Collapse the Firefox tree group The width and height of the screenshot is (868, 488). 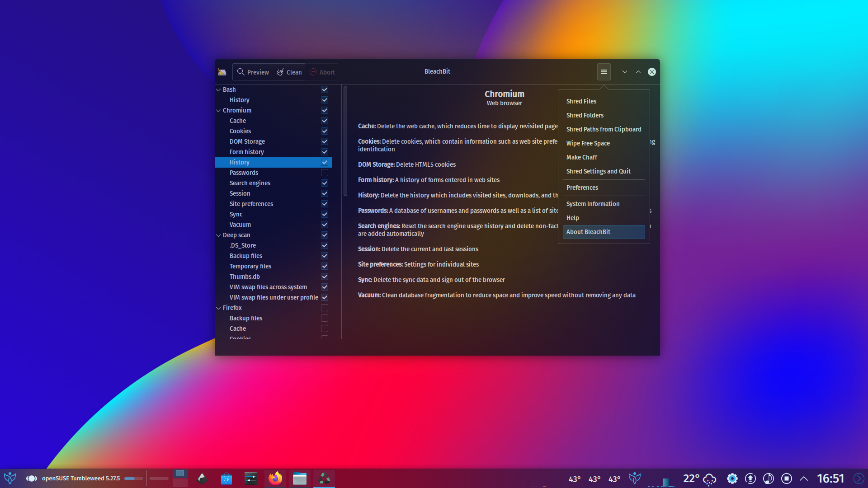point(218,308)
